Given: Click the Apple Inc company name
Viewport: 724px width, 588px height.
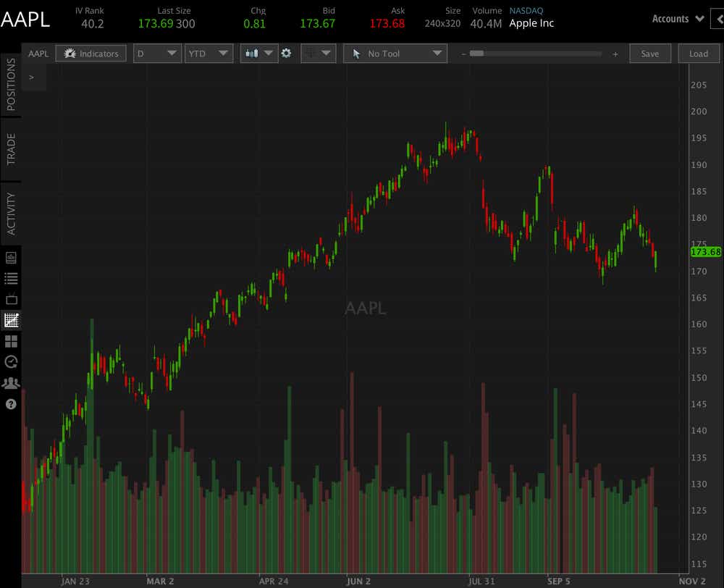Looking at the screenshot, I should (x=531, y=23).
